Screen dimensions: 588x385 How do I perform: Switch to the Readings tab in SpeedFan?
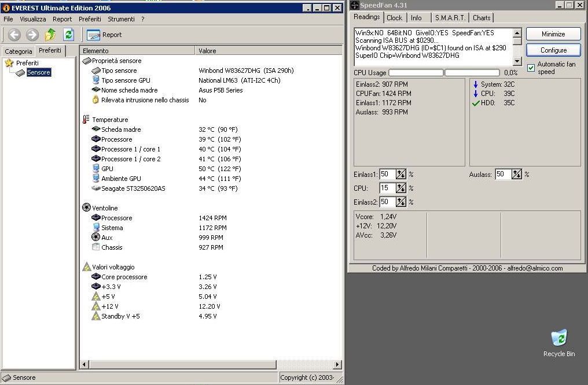point(367,17)
